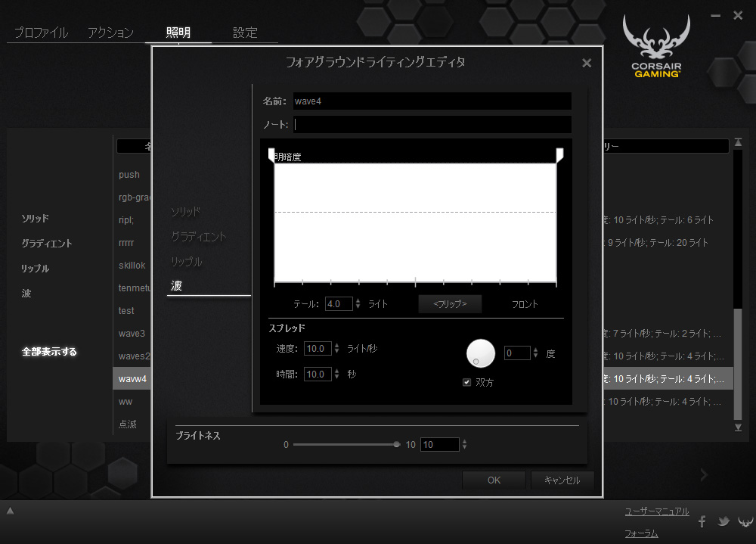Click the キャンセル button
Screen dimensions: 756x544
coord(562,480)
